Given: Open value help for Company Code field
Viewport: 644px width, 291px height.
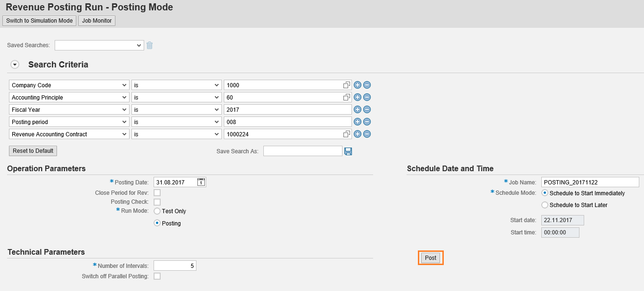Looking at the screenshot, I should click(346, 84).
